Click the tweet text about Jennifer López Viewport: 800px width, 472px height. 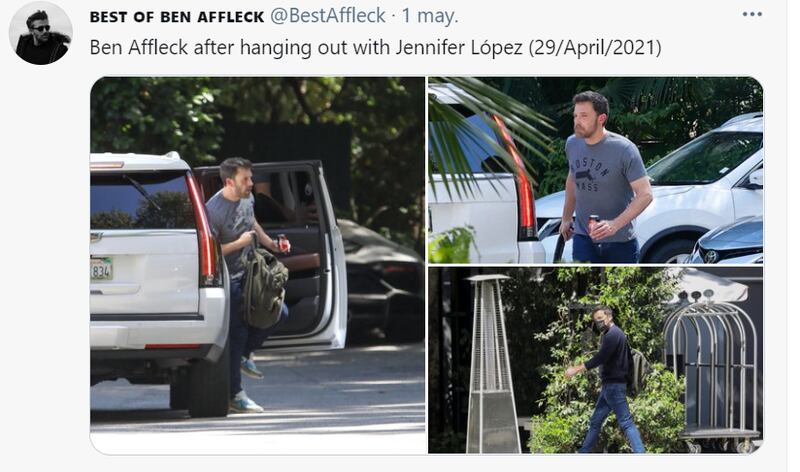click(376, 47)
